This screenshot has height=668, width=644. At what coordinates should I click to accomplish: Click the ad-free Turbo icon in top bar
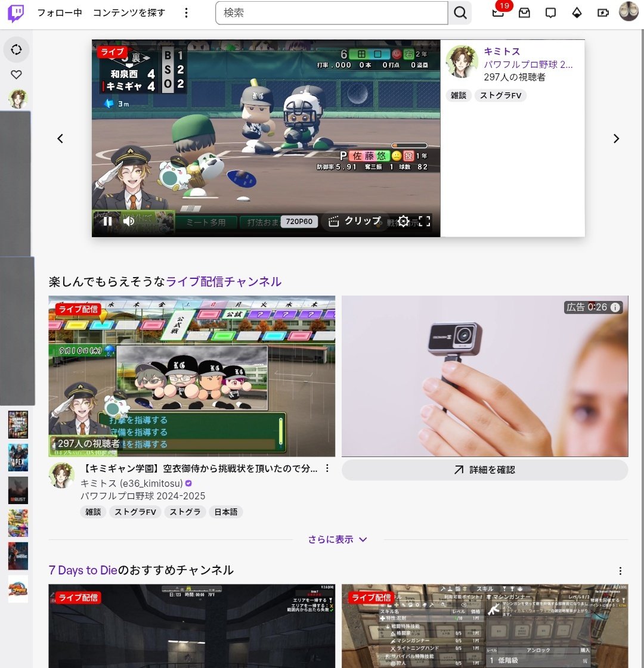coord(603,13)
